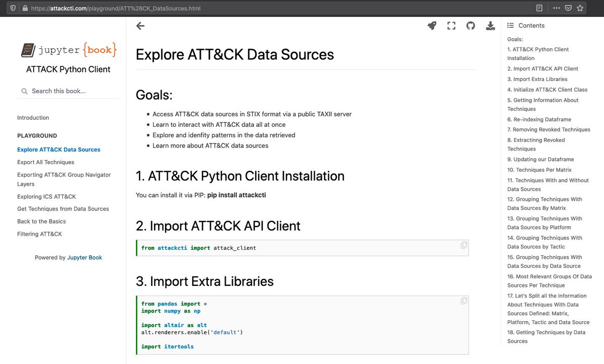Image resolution: width=604 pixels, height=364 pixels.
Task: Jump to Removing Revoked Techniques entry
Action: click(x=549, y=129)
